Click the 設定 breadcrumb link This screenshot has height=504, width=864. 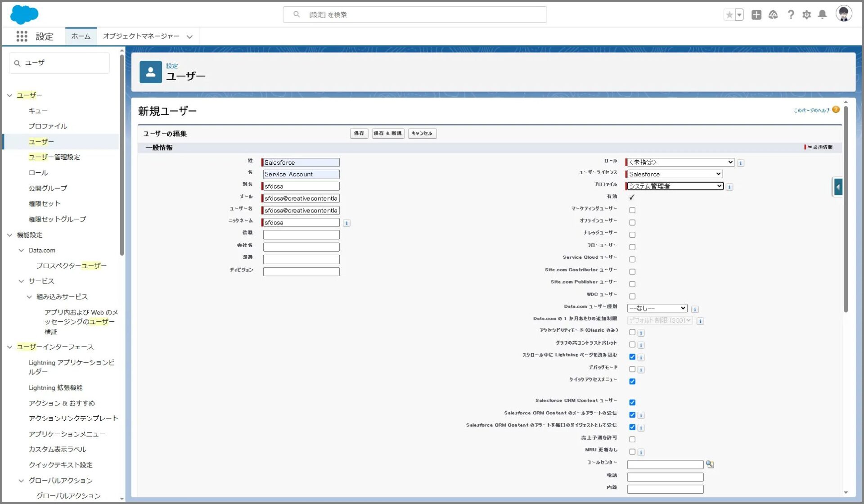(172, 66)
